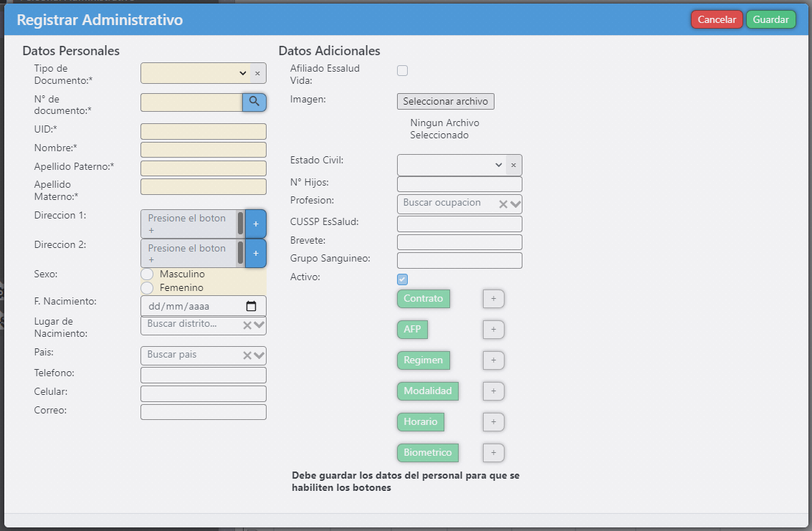Choose the Femenino radio option
Viewport: 812px width, 531px height.
point(147,287)
